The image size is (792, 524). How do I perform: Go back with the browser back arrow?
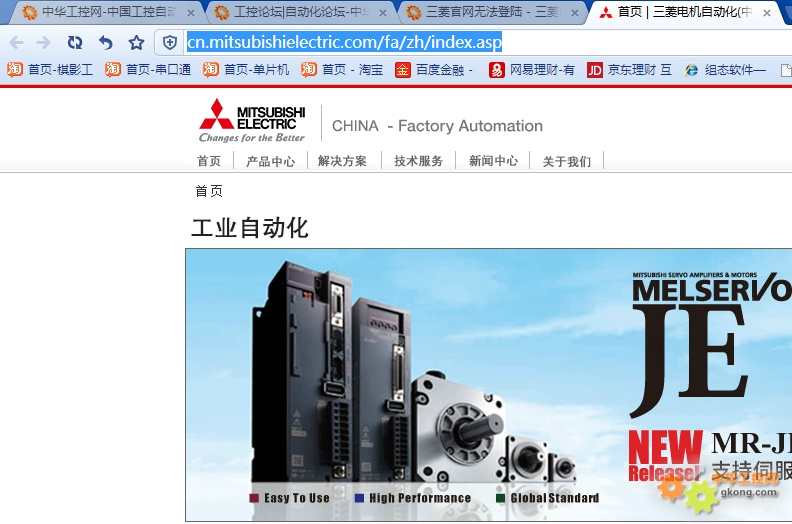pyautogui.click(x=16, y=42)
